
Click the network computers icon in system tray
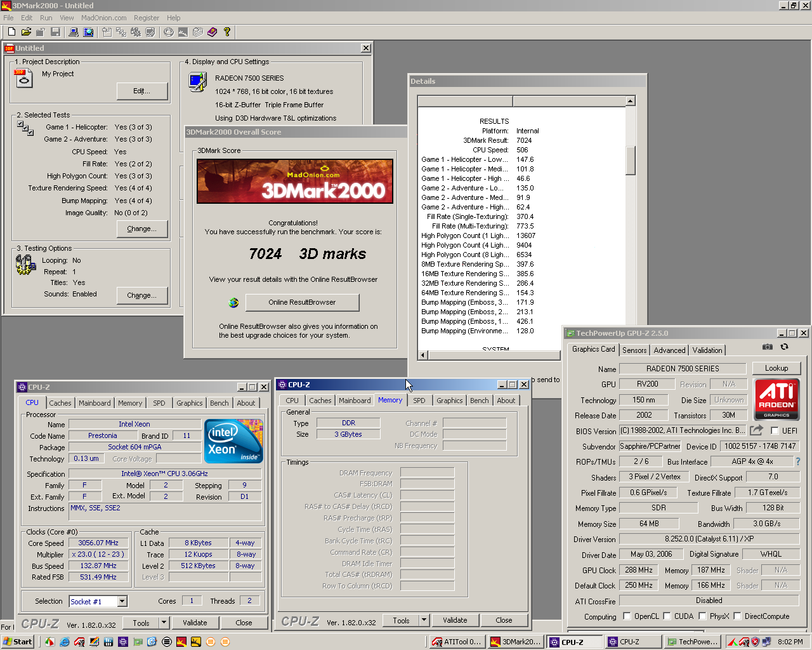[x=766, y=642]
